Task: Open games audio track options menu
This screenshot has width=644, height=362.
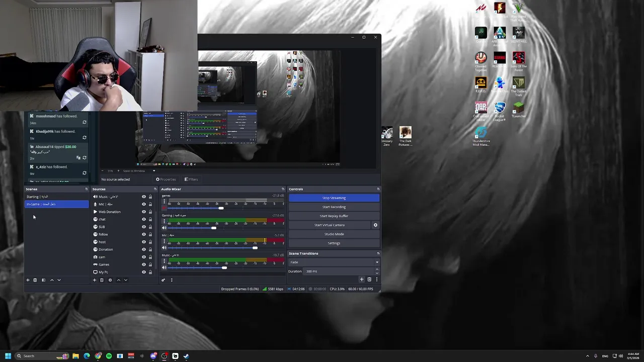Action: coord(164,201)
